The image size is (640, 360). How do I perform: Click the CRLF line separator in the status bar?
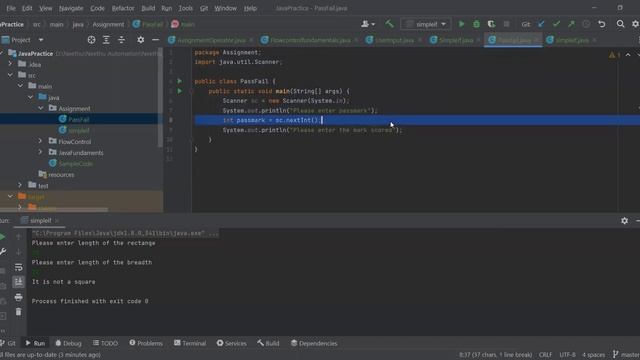545,355
